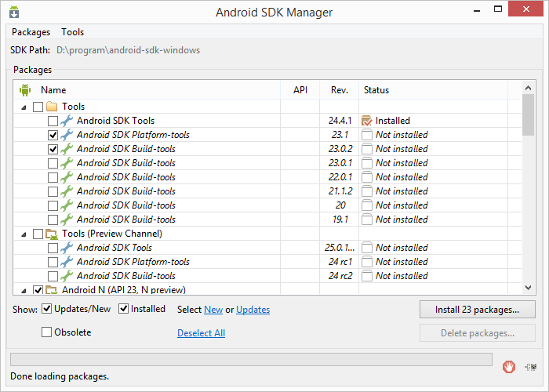Screen dimensions: 549x392
Task: Check Android SDK Build-tools 21.1.2 checkbox
Action: point(53,191)
